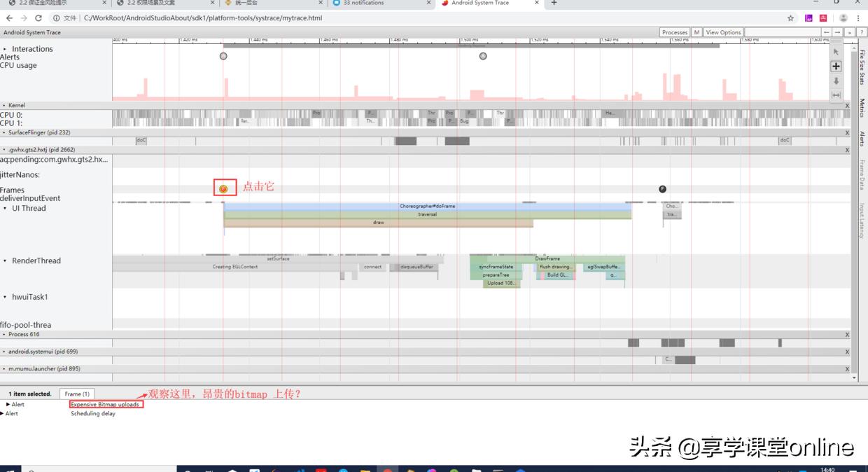The height and width of the screenshot is (472, 868).
Task: Navigate forward in browser
Action: (24, 18)
